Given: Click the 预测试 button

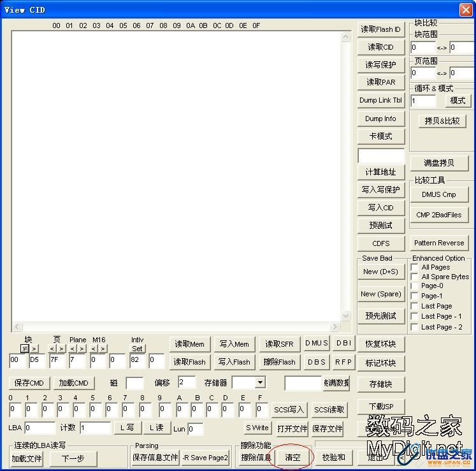Looking at the screenshot, I should pos(381,226).
